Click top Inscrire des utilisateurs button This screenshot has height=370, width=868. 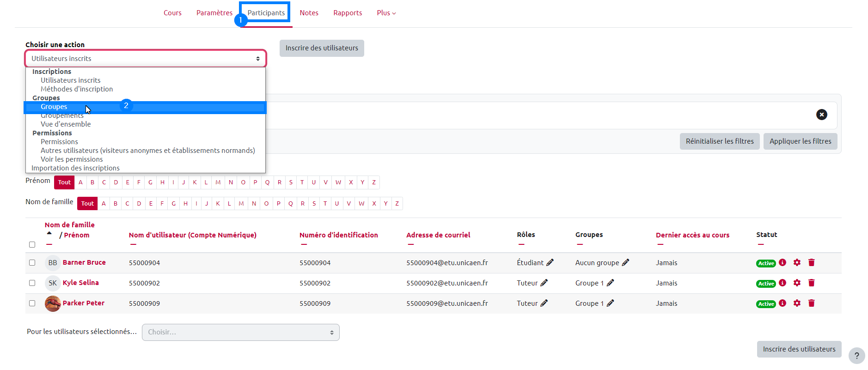click(322, 48)
